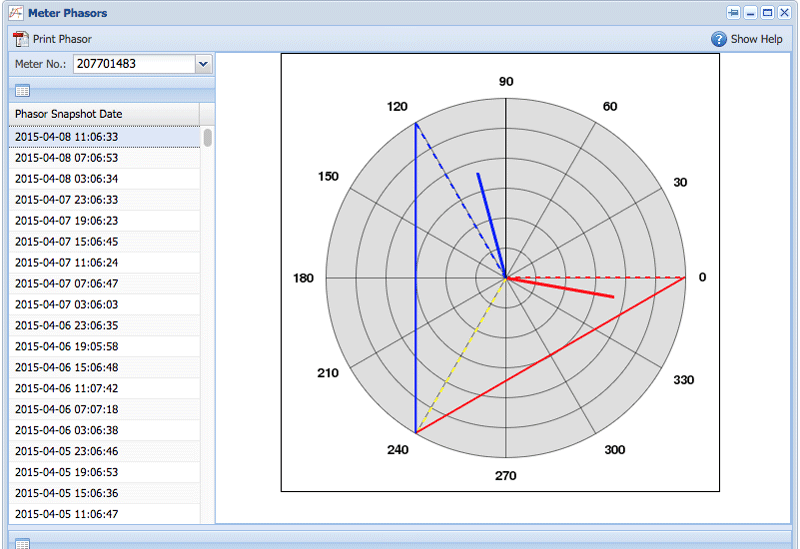This screenshot has width=800, height=549.
Task: Click the thick blue current phasor line
Action: (x=491, y=226)
